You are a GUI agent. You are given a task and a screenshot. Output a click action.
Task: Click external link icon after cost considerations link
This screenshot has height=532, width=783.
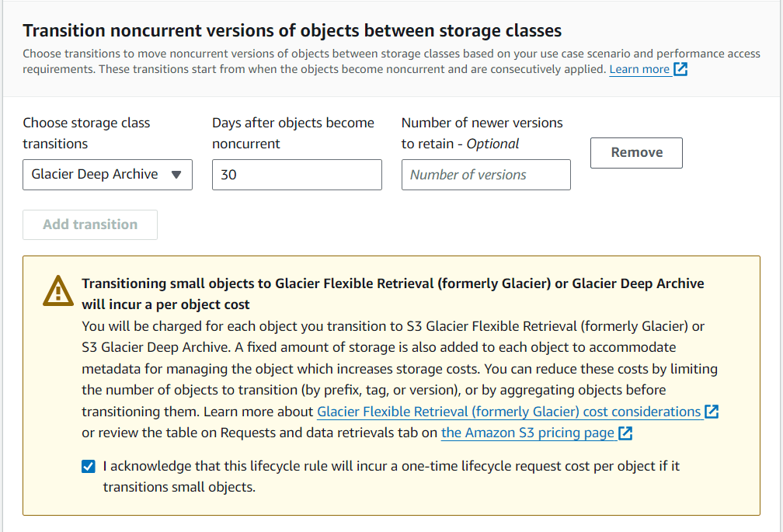click(712, 412)
